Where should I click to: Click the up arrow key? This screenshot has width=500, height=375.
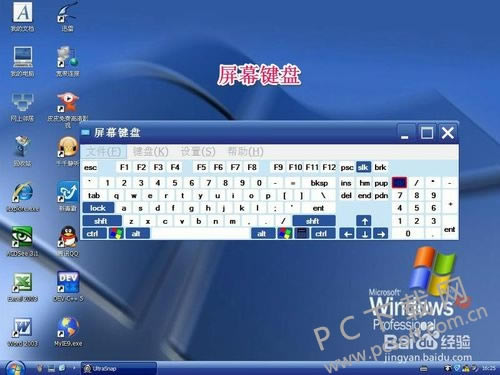(364, 221)
